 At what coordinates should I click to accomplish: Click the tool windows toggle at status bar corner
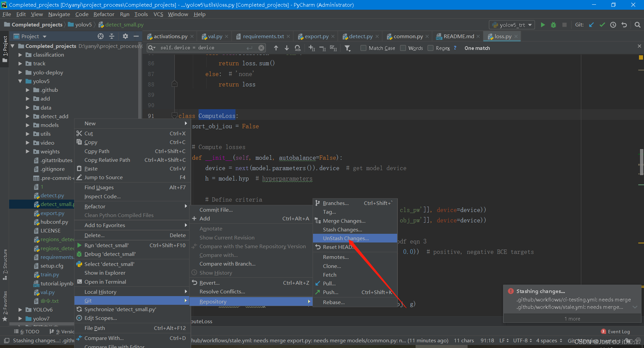tap(6, 341)
